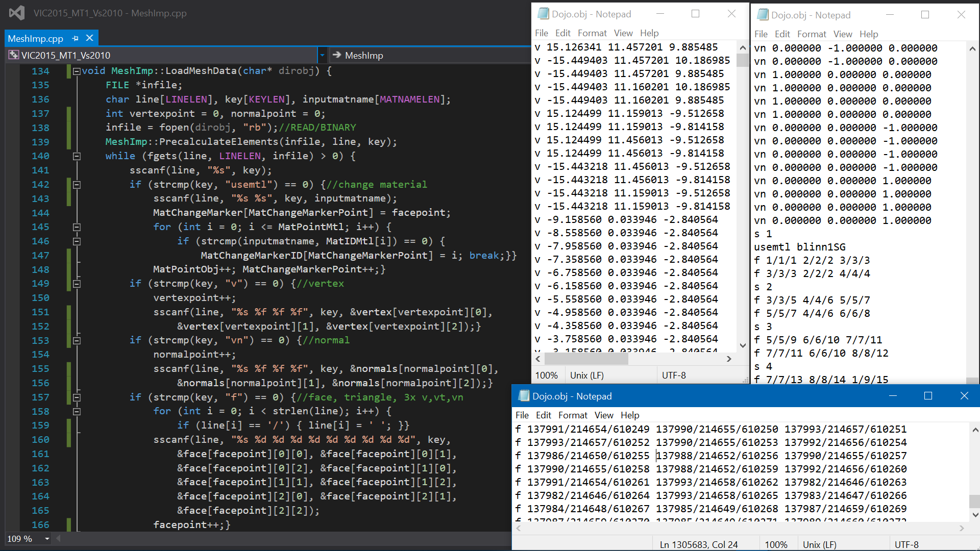Image resolution: width=980 pixels, height=551 pixels.
Task: Open Edit menu in top-left Notepad window
Action: pyautogui.click(x=562, y=33)
